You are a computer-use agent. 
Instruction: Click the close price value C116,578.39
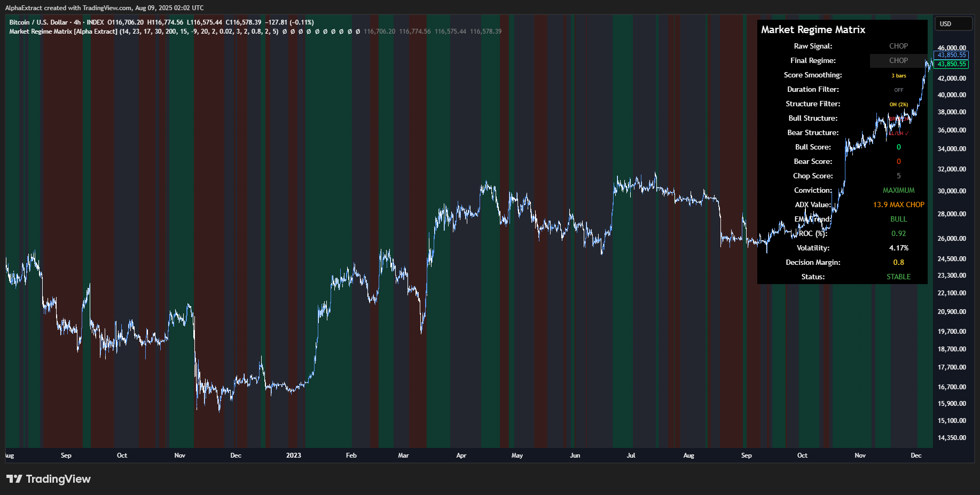pos(244,22)
